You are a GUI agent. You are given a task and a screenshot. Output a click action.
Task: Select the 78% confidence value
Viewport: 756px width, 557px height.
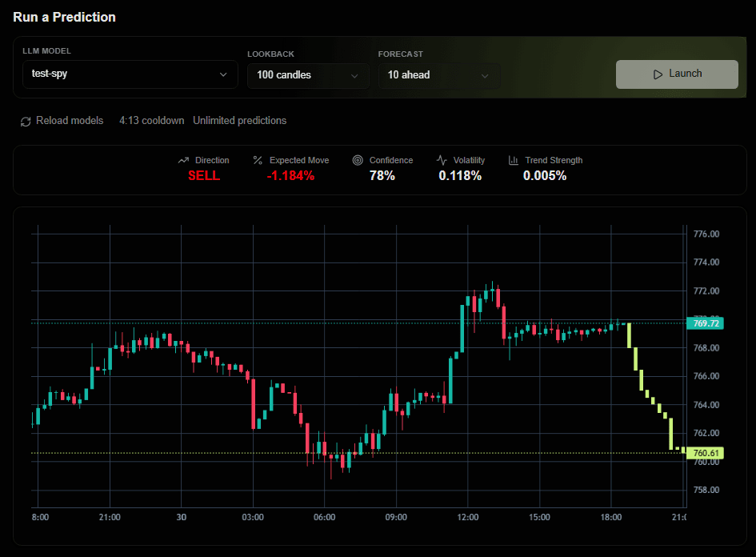[382, 175]
